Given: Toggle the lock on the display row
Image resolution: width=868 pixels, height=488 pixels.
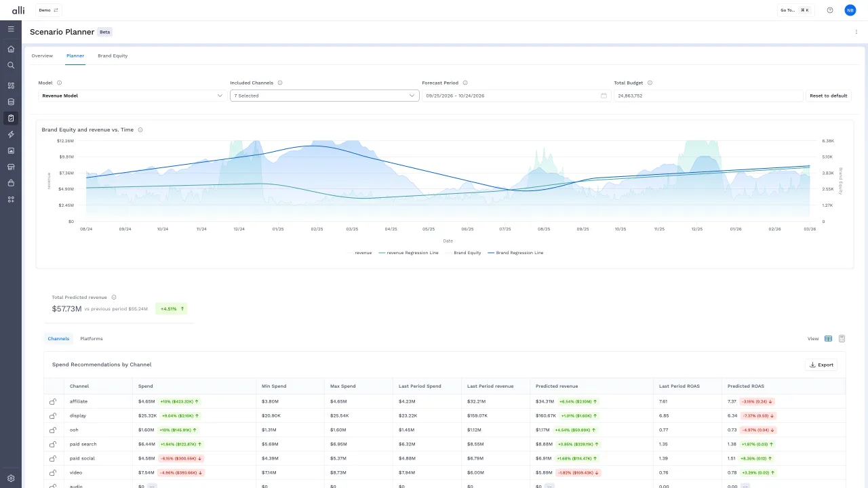Looking at the screenshot, I should 53,415.
